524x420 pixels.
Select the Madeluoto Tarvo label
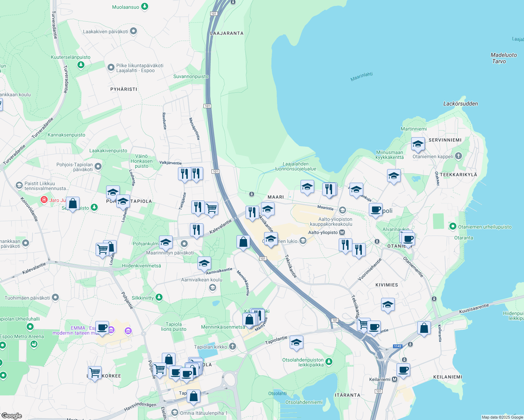coord(504,58)
